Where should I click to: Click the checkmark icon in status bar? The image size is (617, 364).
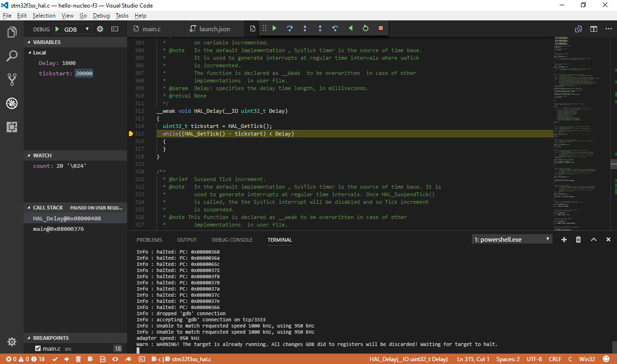[55, 359]
